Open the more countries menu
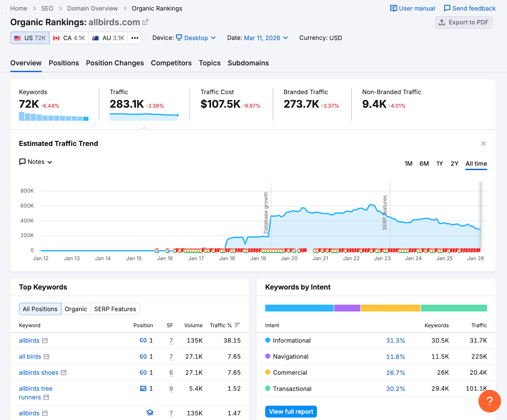 [x=135, y=38]
